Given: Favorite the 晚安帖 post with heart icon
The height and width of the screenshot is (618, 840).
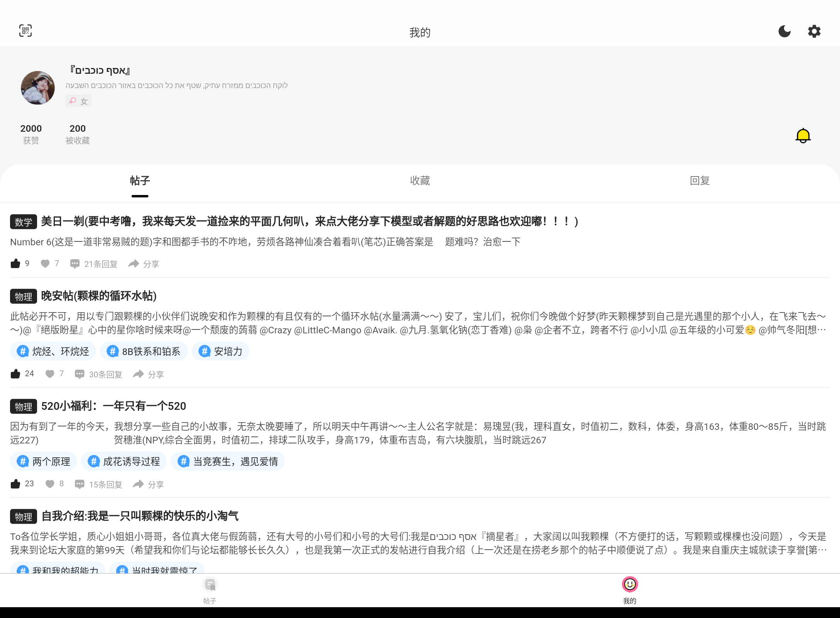Looking at the screenshot, I should pos(50,374).
